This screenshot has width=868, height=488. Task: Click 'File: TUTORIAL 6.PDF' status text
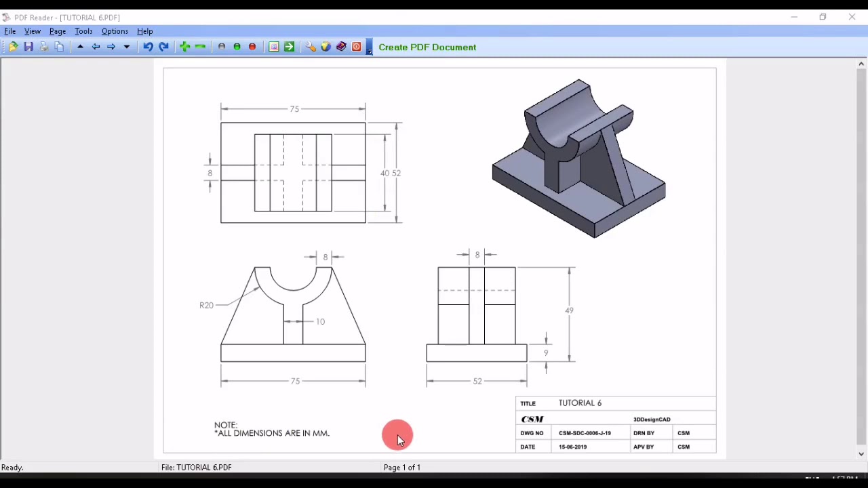(x=197, y=468)
